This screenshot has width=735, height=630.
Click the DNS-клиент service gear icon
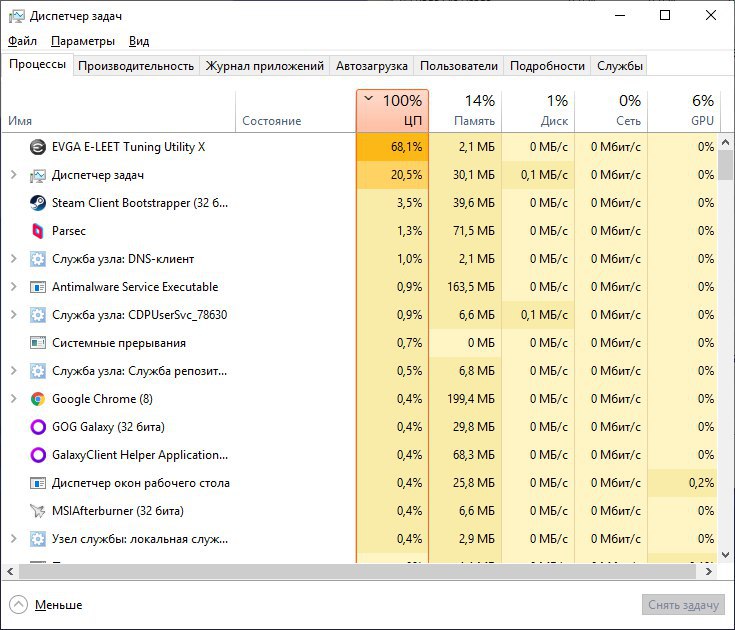38,259
